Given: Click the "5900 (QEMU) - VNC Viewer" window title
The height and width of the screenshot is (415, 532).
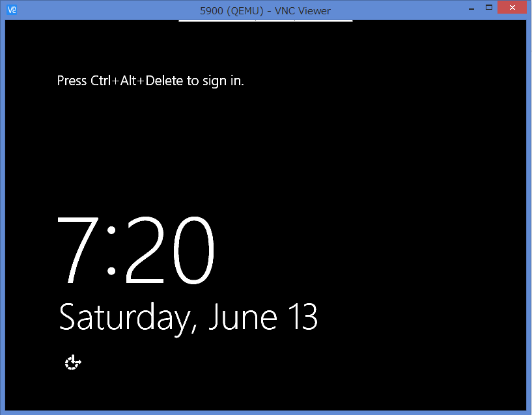Looking at the screenshot, I should 265,11.
